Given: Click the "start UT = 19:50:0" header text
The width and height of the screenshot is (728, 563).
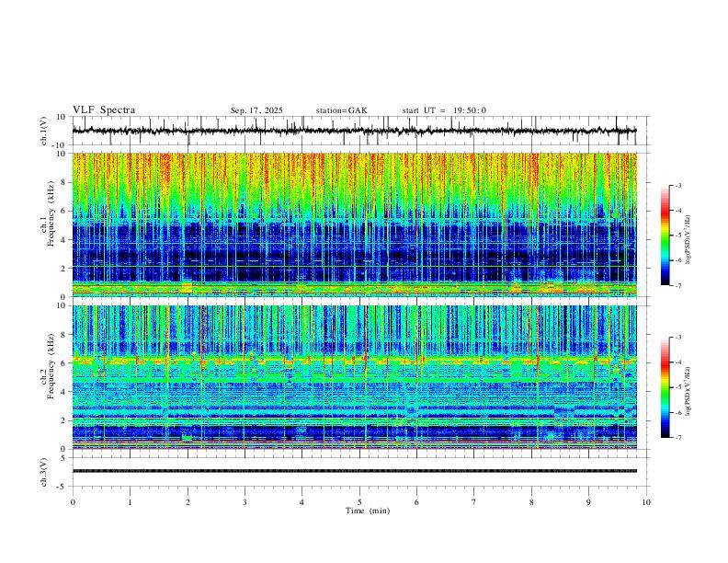Looking at the screenshot, I should coord(444,110).
